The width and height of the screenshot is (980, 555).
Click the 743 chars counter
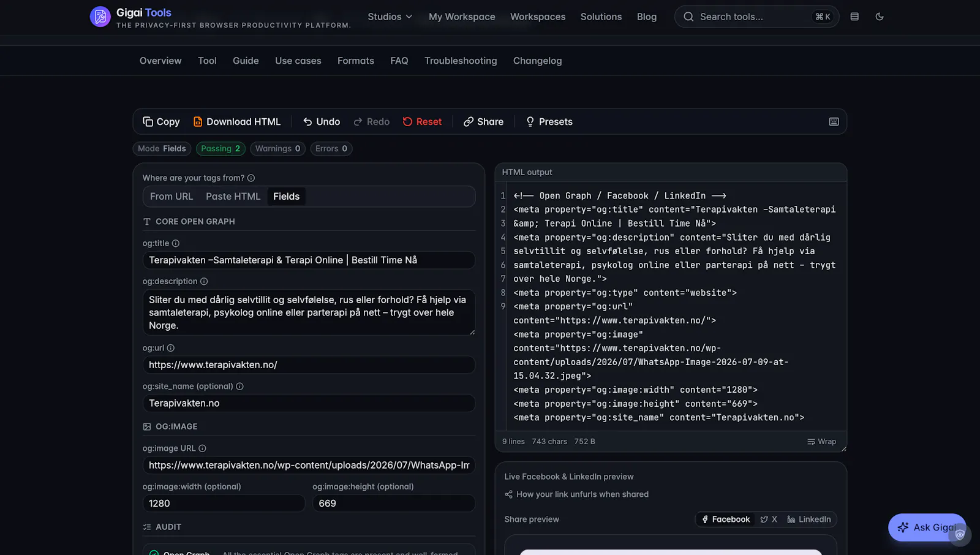coord(549,442)
